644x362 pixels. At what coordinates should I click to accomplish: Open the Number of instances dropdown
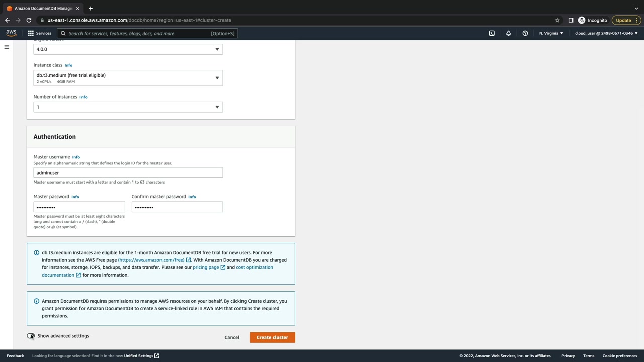click(128, 107)
